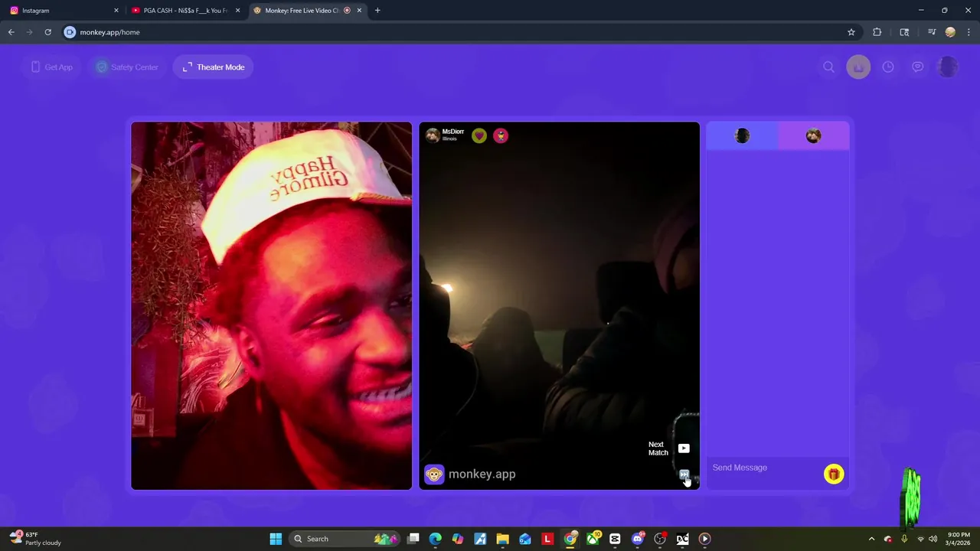
Task: Click the matched partner's video panel
Action: 559,305
